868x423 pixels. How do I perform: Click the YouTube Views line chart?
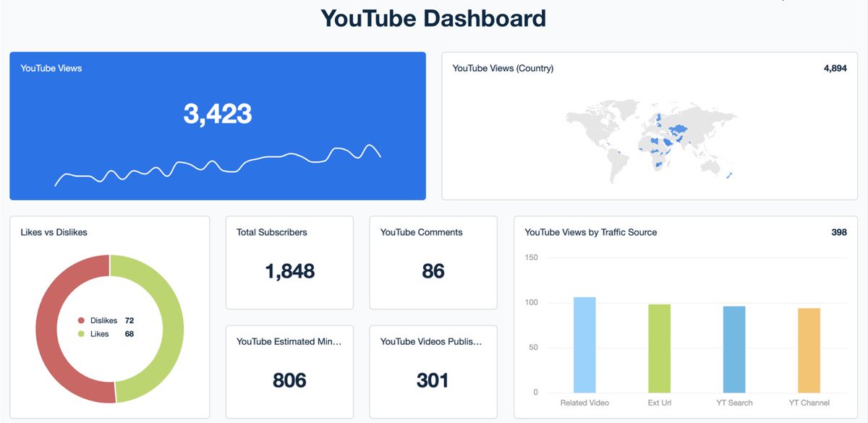click(218, 165)
